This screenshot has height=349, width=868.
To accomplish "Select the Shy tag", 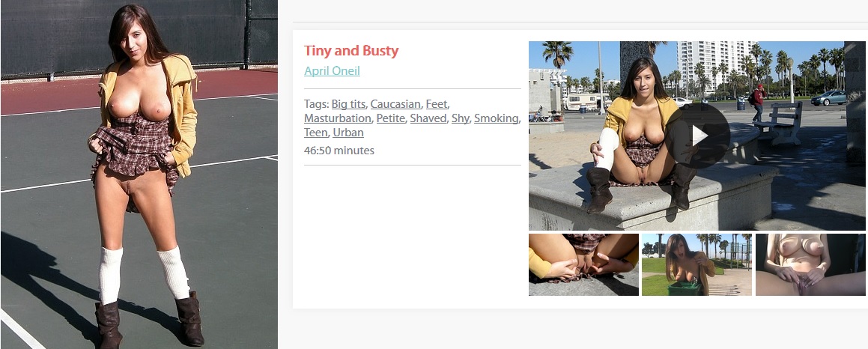I will coord(460,118).
